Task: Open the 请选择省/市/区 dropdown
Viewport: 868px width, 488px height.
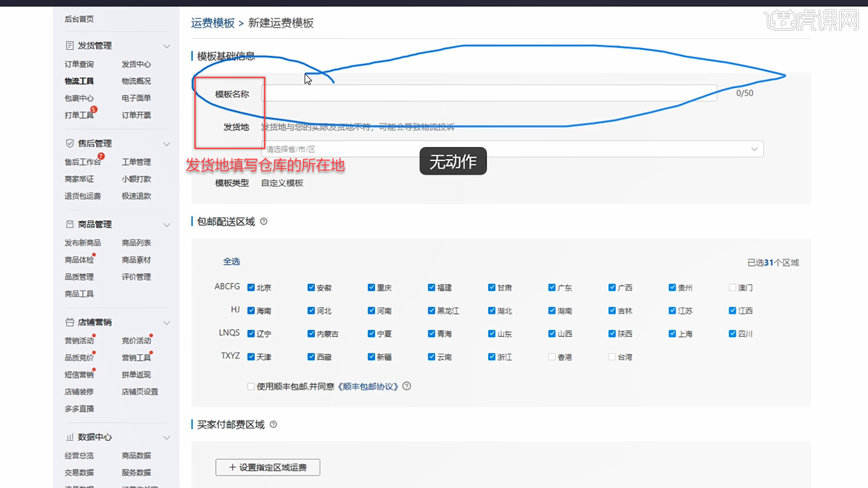Action: tap(513, 149)
